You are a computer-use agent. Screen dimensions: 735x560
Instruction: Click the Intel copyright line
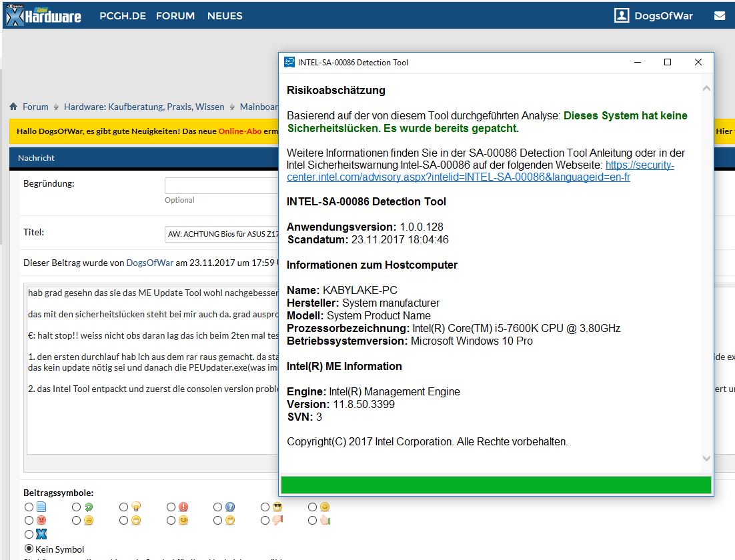click(x=427, y=442)
